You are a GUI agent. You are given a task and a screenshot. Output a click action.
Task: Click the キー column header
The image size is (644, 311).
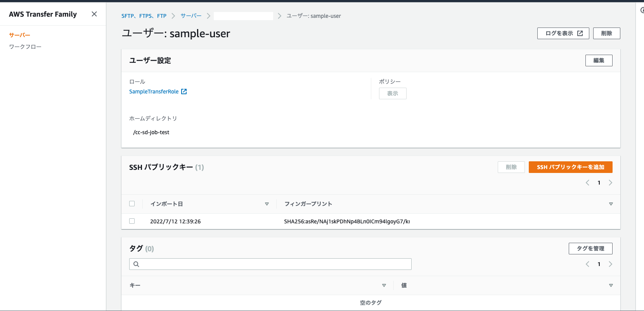click(x=135, y=285)
